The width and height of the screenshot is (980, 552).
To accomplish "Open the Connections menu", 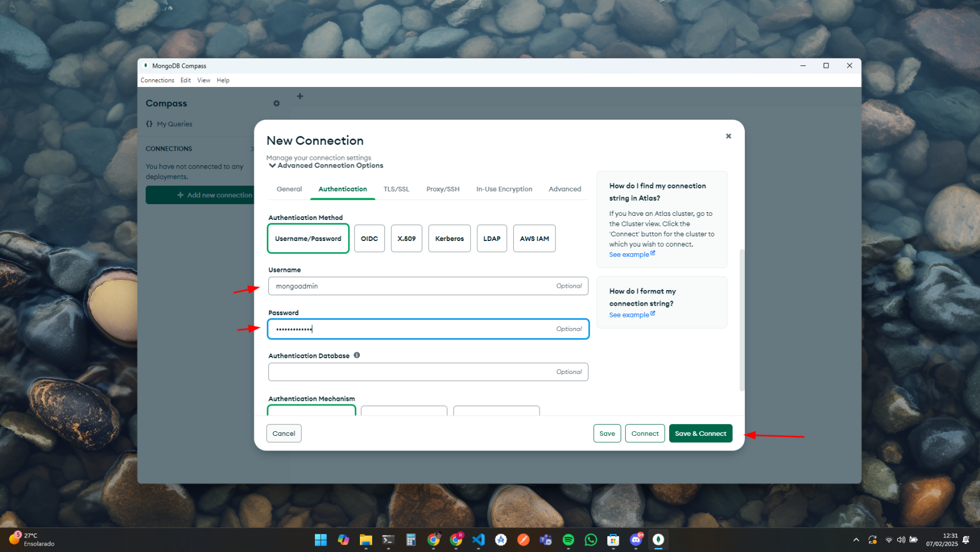I will (x=157, y=81).
